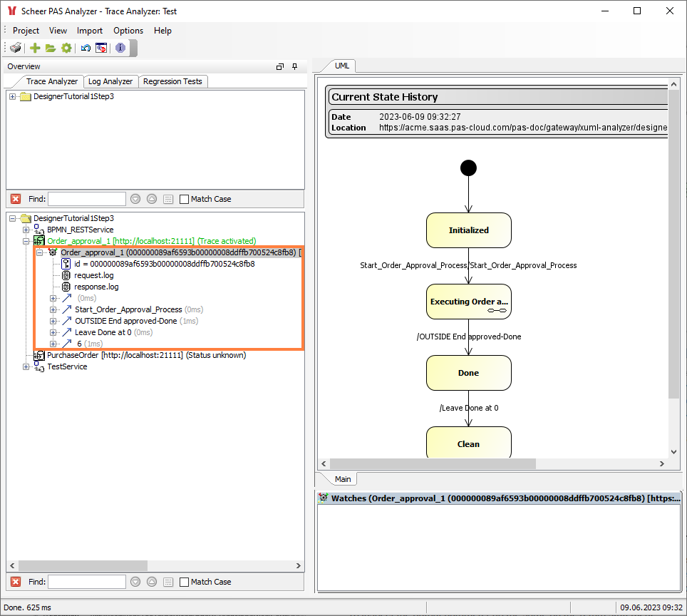The image size is (687, 616).
Task: Expand the Start_Order_Approval_Process trace step
Action: point(53,309)
